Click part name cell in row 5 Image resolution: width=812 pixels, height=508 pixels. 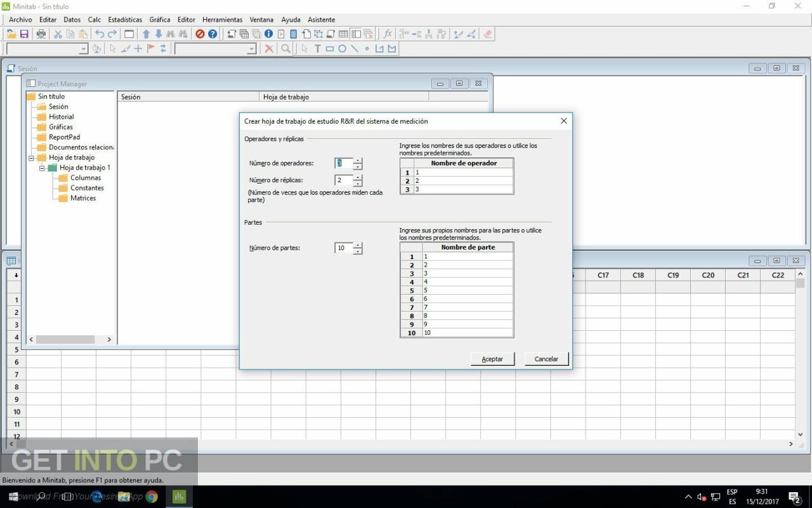pos(468,290)
